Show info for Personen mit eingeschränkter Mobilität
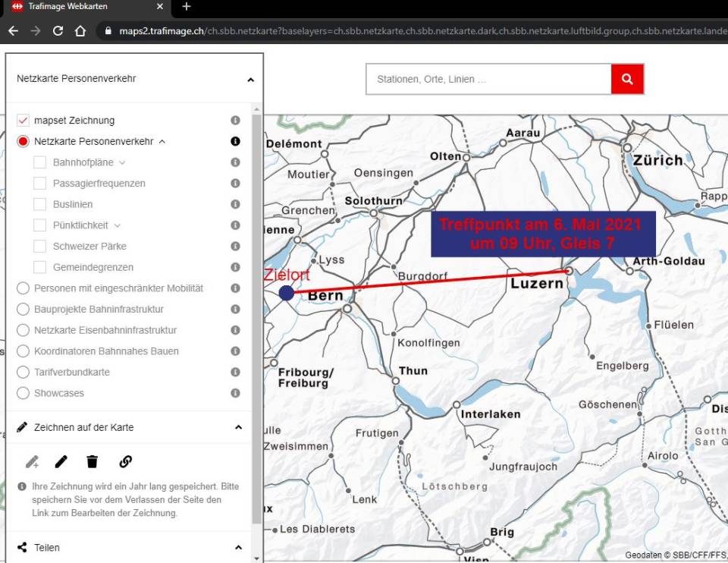Image resolution: width=728 pixels, height=563 pixels. (x=235, y=288)
